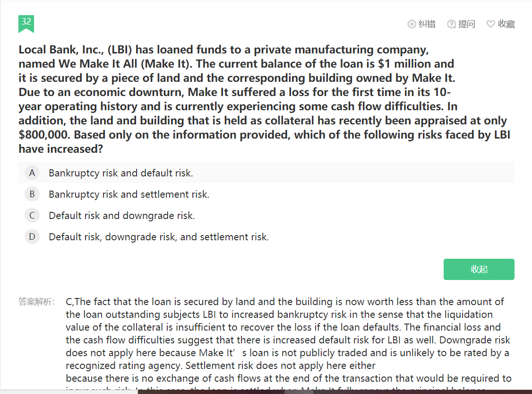The width and height of the screenshot is (532, 394).
Task: Open the 提问 ask-a-question link
Action: coord(467,24)
